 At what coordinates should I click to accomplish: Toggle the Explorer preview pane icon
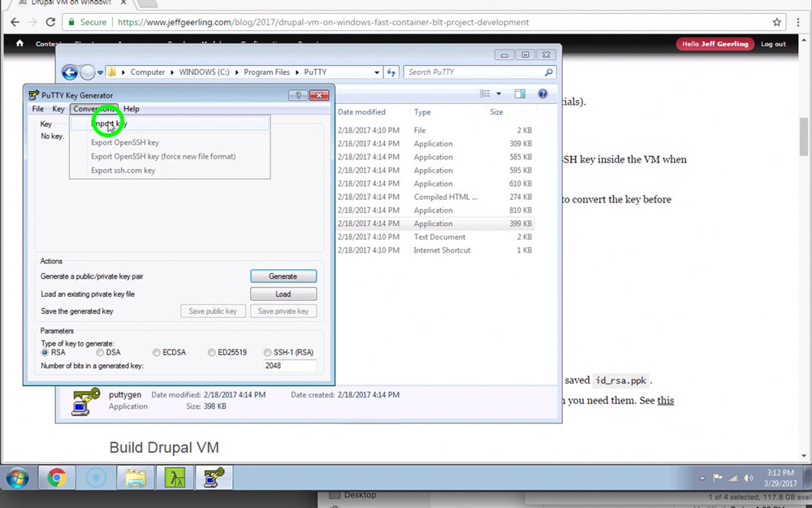520,93
